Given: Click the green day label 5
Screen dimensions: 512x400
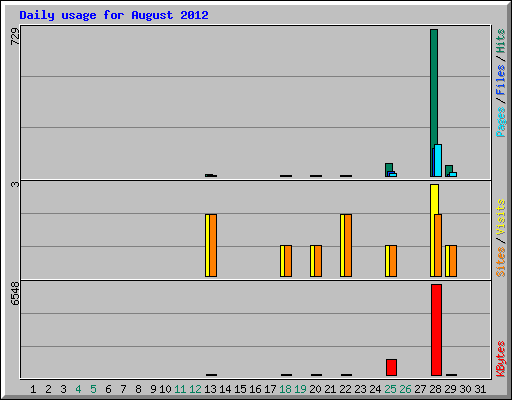Looking at the screenshot, I should (x=93, y=389).
